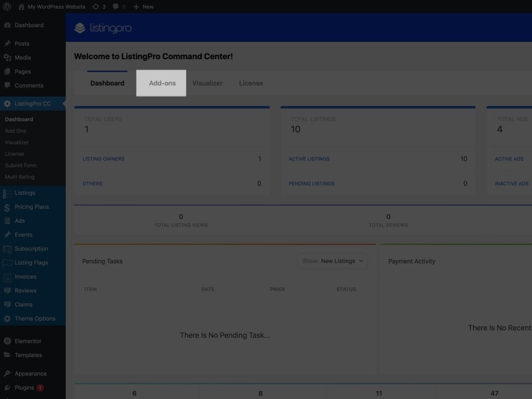This screenshot has width=532, height=399.
Task: Click the home icon beside My WordPress Website
Action: point(21,6)
